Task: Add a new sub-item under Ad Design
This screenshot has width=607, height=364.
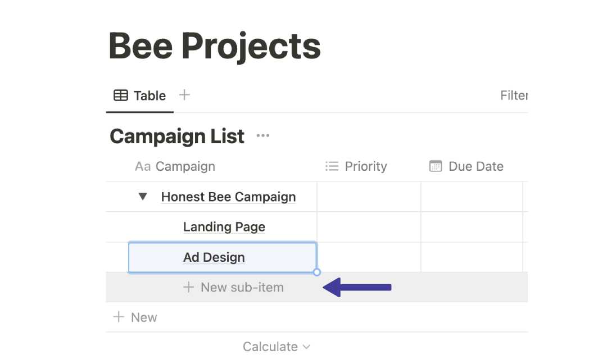Action: tap(234, 287)
